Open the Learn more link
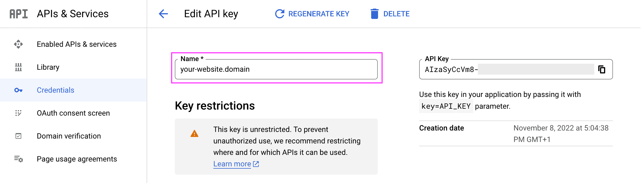Viewport: 644px width, 183px height. click(x=232, y=163)
